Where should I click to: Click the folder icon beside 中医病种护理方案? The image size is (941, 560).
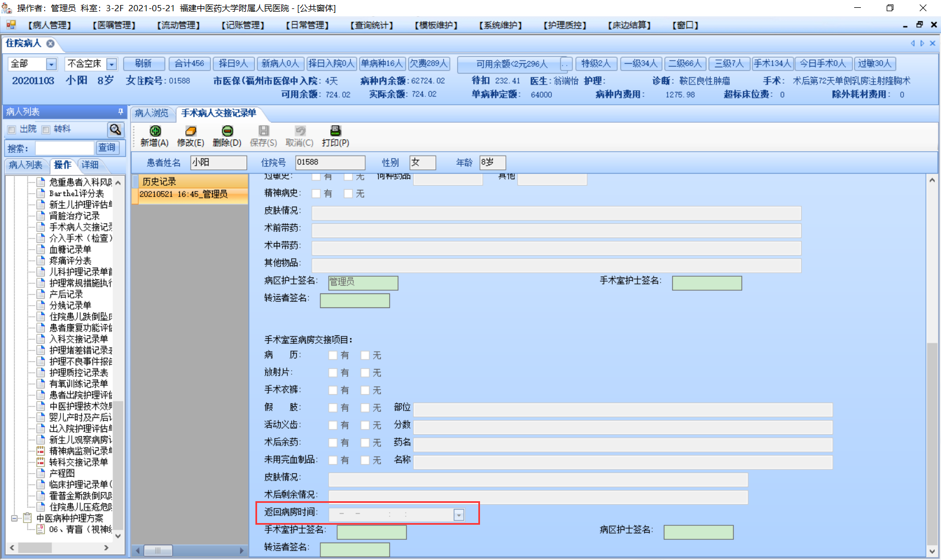pos(27,518)
